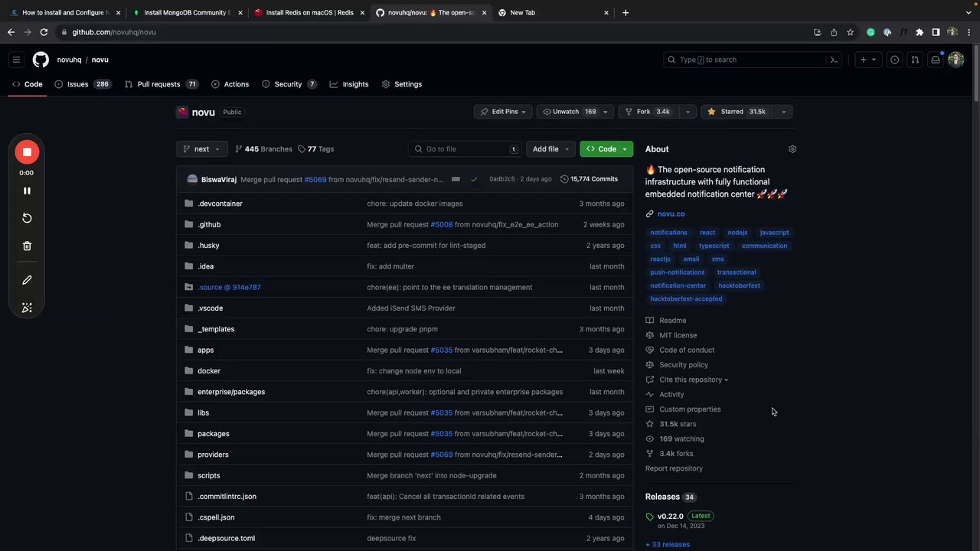Open the enterprise/packages folder
This screenshot has height=551, width=980.
point(231,392)
